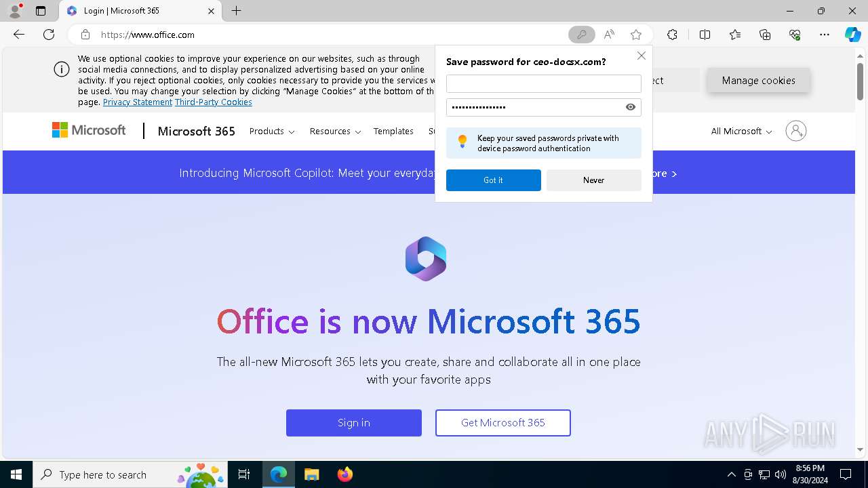Open the Third-Party Cookies link

[214, 102]
